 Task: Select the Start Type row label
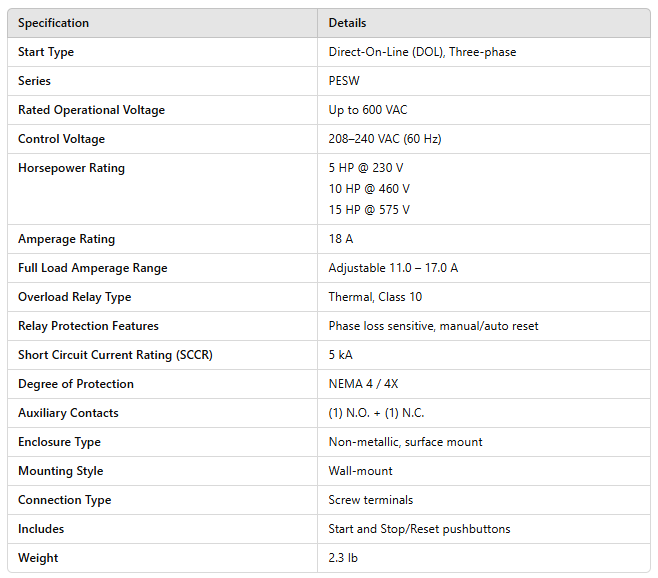coord(46,52)
